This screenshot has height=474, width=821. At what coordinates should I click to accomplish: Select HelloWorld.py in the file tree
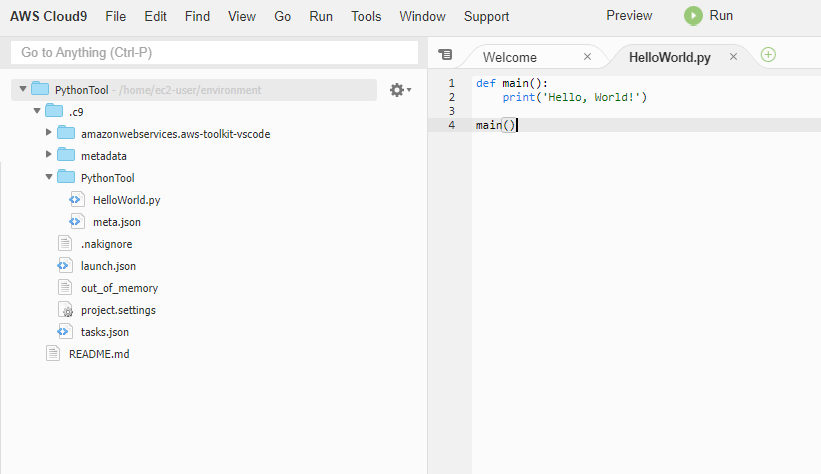127,200
